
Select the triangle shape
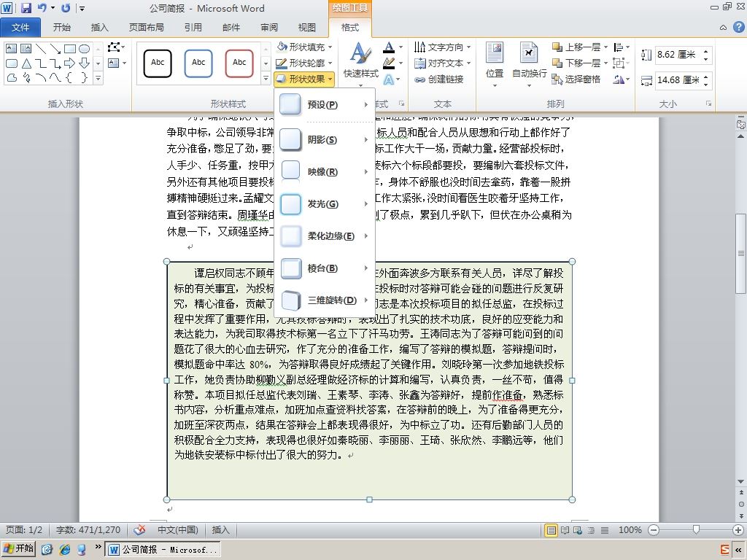26,63
